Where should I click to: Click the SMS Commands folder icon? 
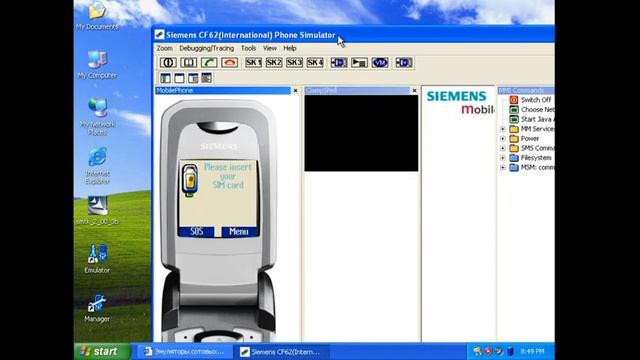point(514,148)
